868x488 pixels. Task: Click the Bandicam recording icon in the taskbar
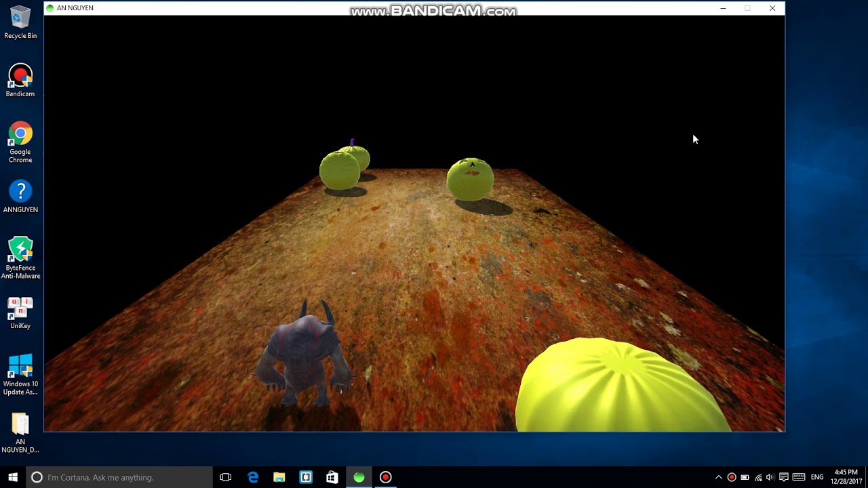pyautogui.click(x=385, y=477)
